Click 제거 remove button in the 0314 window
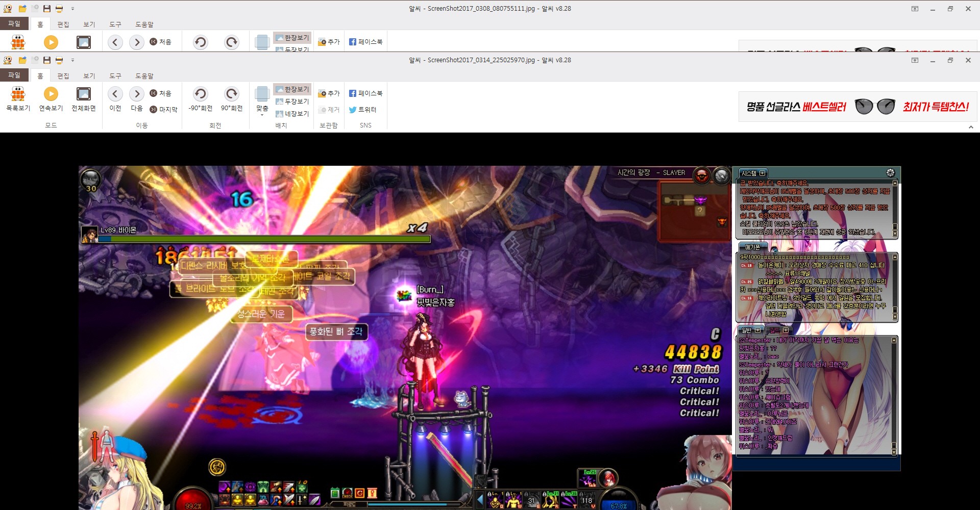 pyautogui.click(x=329, y=110)
